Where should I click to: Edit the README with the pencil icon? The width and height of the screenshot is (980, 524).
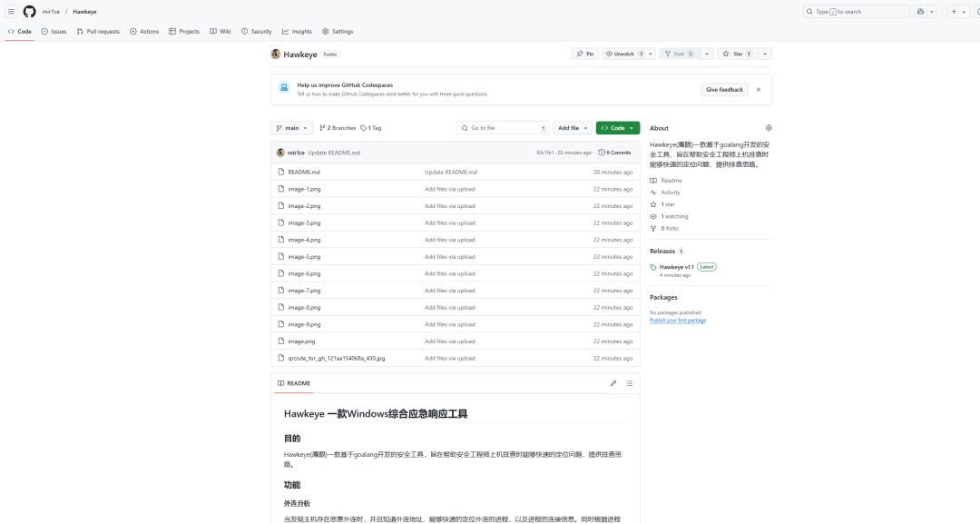tap(614, 383)
